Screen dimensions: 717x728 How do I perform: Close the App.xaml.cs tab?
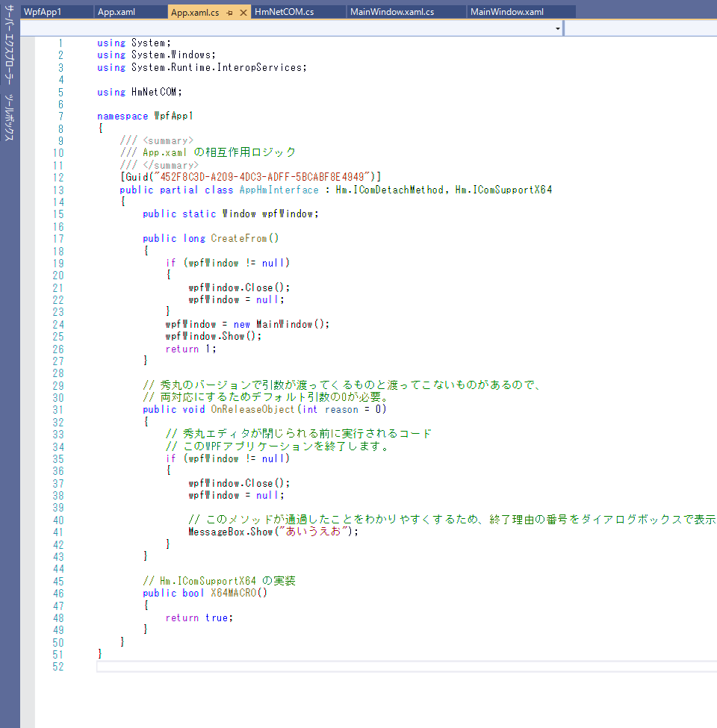[244, 13]
